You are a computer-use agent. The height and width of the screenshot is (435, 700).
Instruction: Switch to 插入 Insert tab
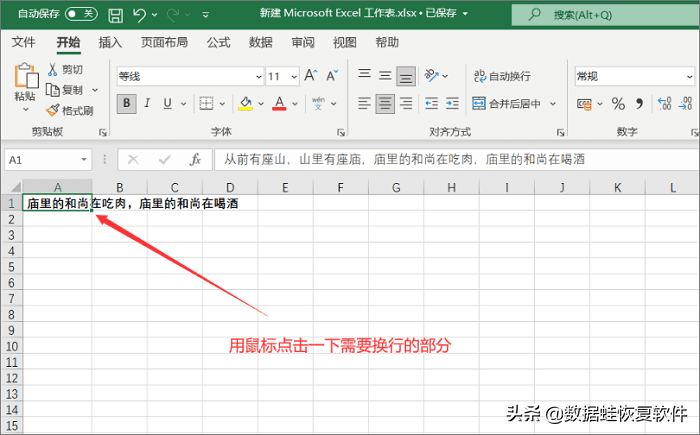click(110, 42)
